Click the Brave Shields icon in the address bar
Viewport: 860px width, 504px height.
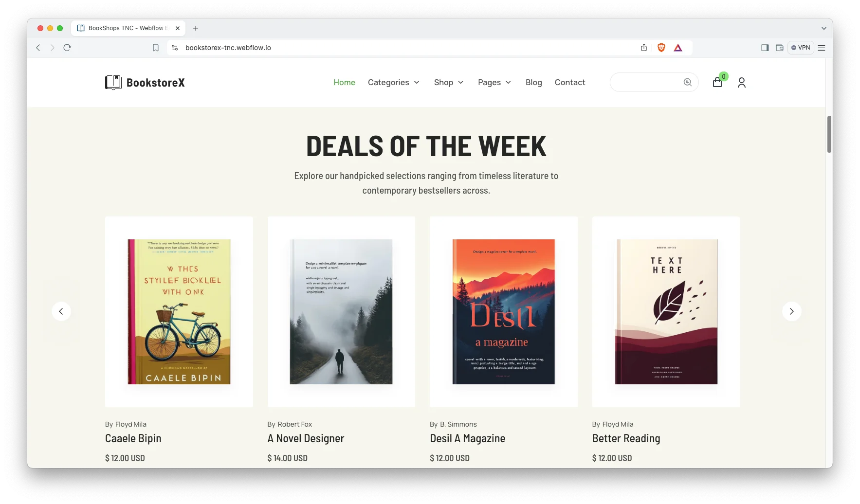tap(661, 48)
